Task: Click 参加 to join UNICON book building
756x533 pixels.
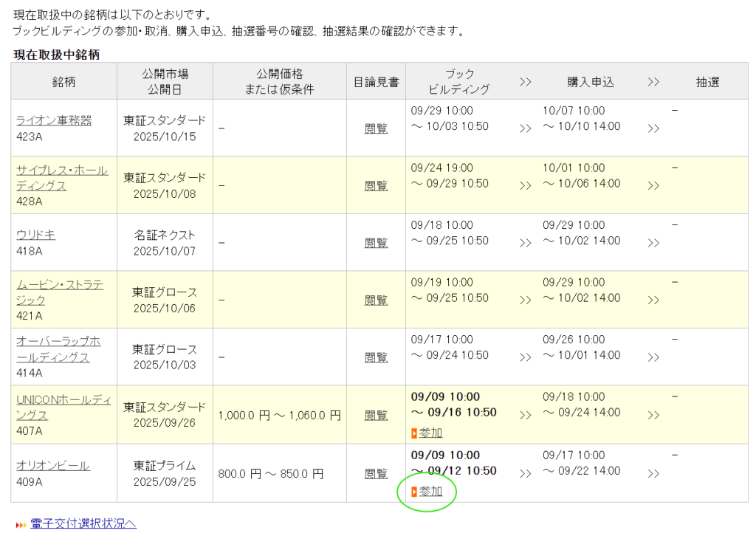Action: pyautogui.click(x=430, y=433)
